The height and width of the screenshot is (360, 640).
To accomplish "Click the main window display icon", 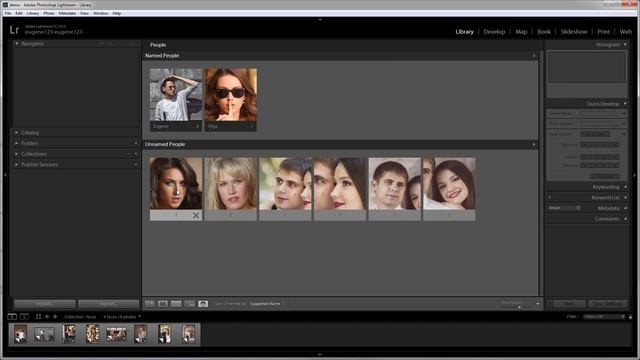I will click(x=12, y=317).
